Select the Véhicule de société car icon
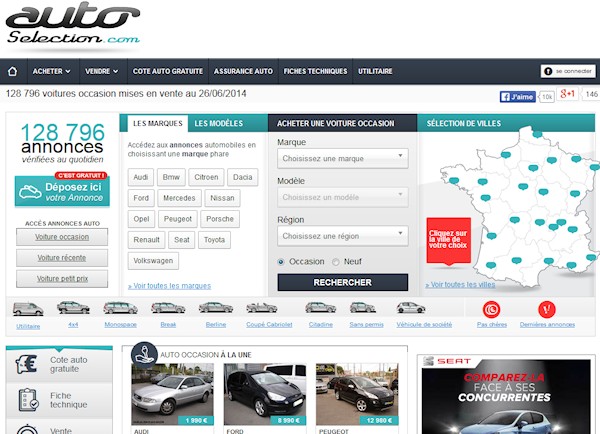600x434 pixels. point(411,307)
